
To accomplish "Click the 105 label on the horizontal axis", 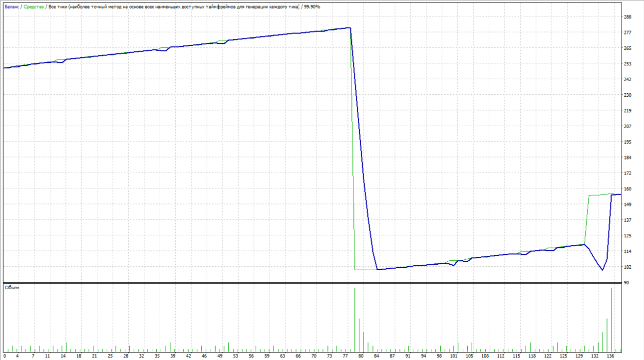I will click(x=469, y=357).
